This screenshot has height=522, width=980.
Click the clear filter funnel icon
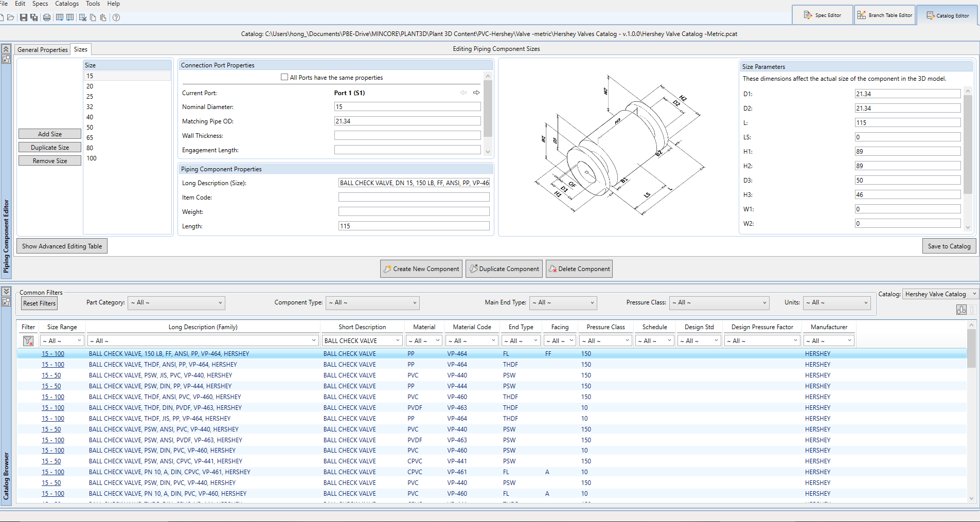click(x=28, y=341)
